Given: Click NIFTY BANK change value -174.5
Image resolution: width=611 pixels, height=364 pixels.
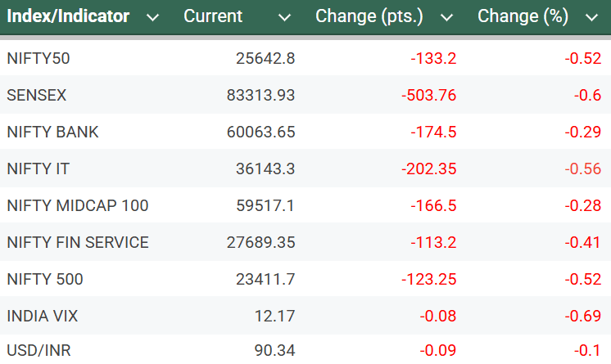Looking at the screenshot, I should click(433, 132).
